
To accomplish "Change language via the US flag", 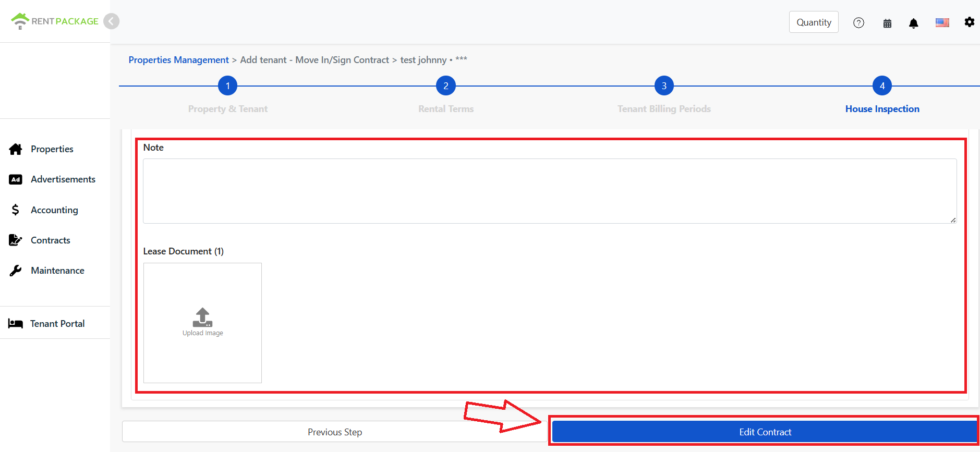I will [942, 22].
